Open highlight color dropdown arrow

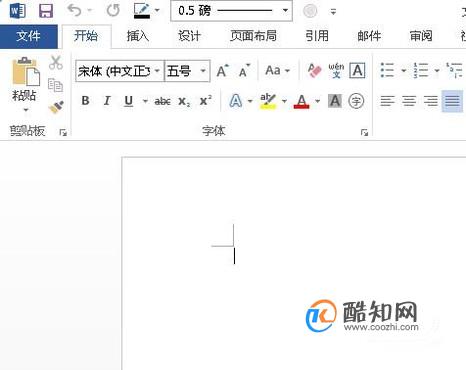(x=284, y=101)
